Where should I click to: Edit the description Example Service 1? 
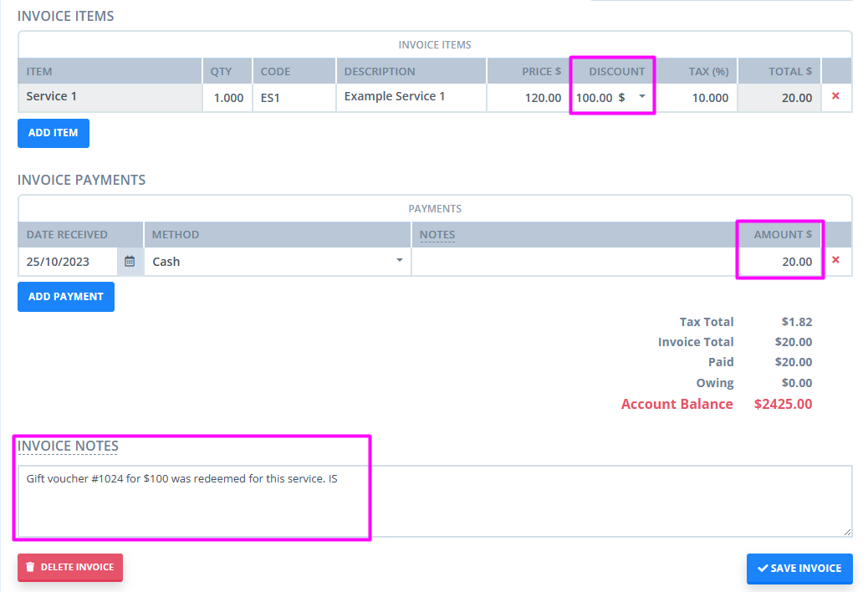(x=411, y=98)
